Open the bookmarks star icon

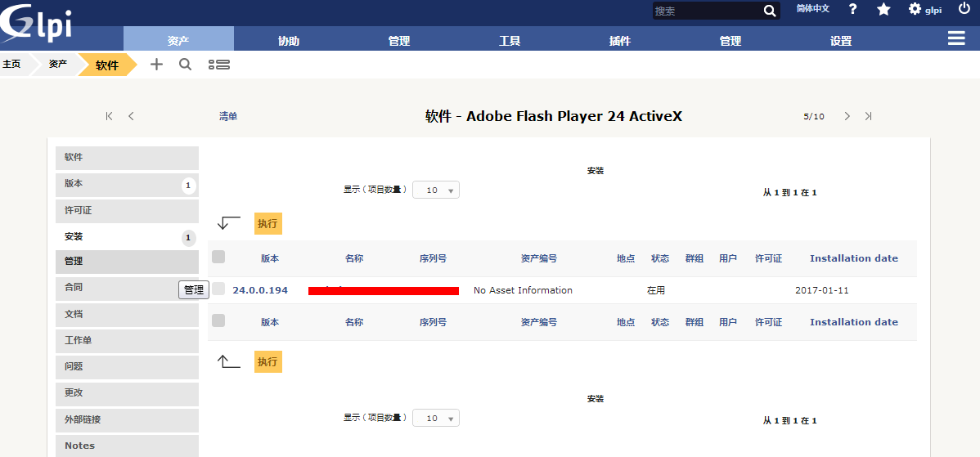click(883, 9)
